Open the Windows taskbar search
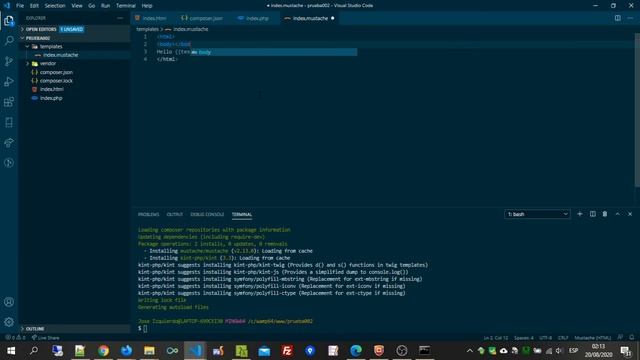 click(34, 351)
